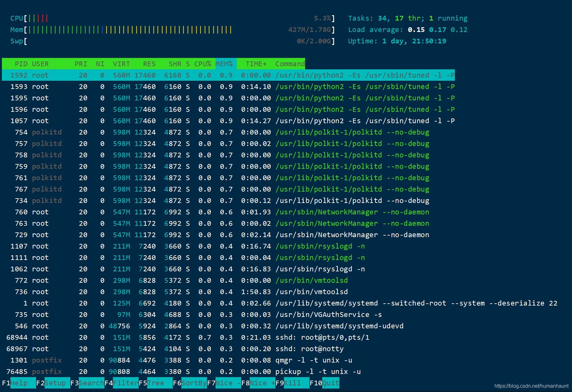Click the Swp usage meter
This screenshot has height=392, width=572.
[x=173, y=41]
